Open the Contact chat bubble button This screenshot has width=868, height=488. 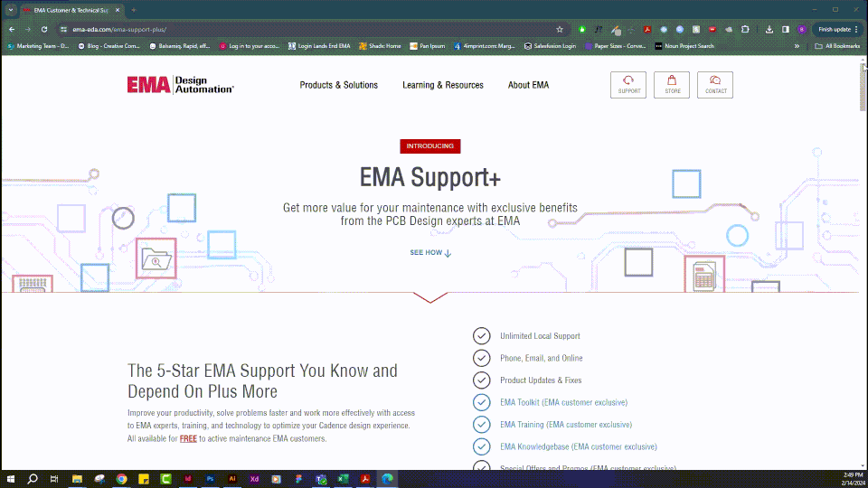[714, 85]
